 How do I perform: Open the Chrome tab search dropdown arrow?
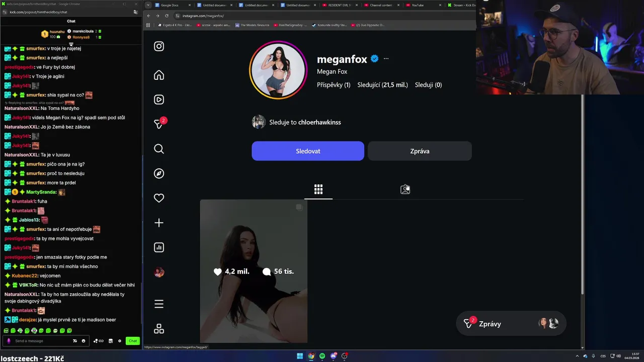point(148,5)
